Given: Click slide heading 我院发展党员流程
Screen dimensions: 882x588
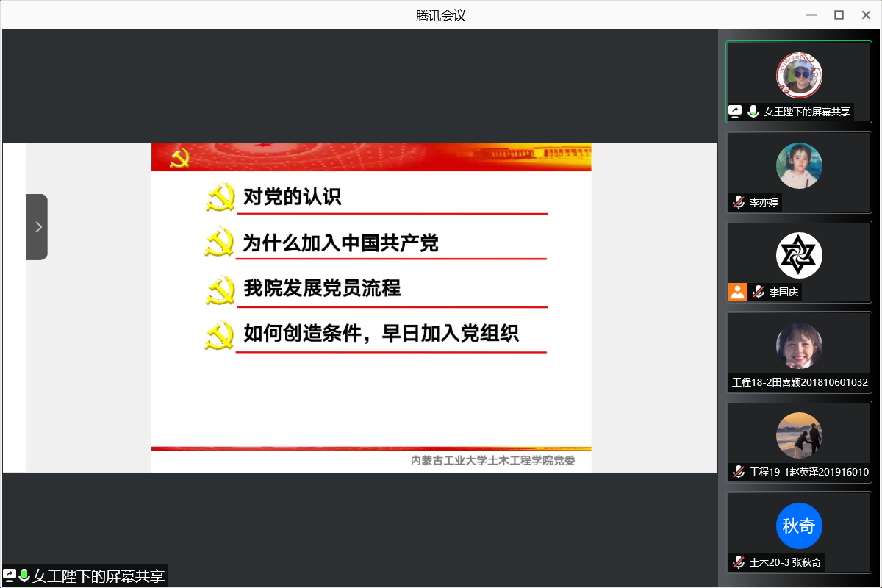Looking at the screenshot, I should 322,288.
